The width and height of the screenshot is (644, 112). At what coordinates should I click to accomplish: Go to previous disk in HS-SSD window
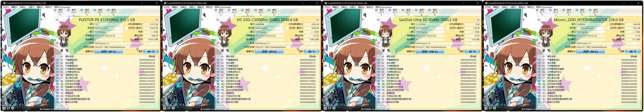point(218,19)
